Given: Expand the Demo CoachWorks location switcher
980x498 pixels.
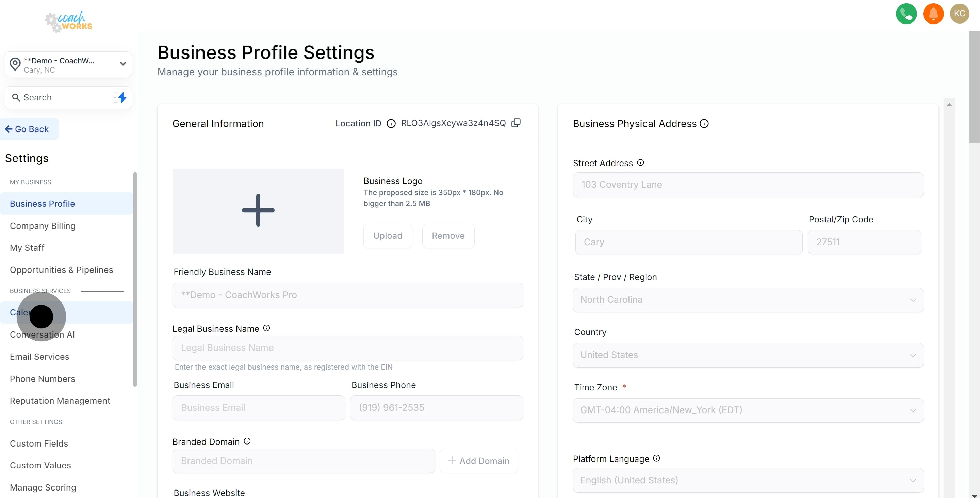Looking at the screenshot, I should (68, 64).
